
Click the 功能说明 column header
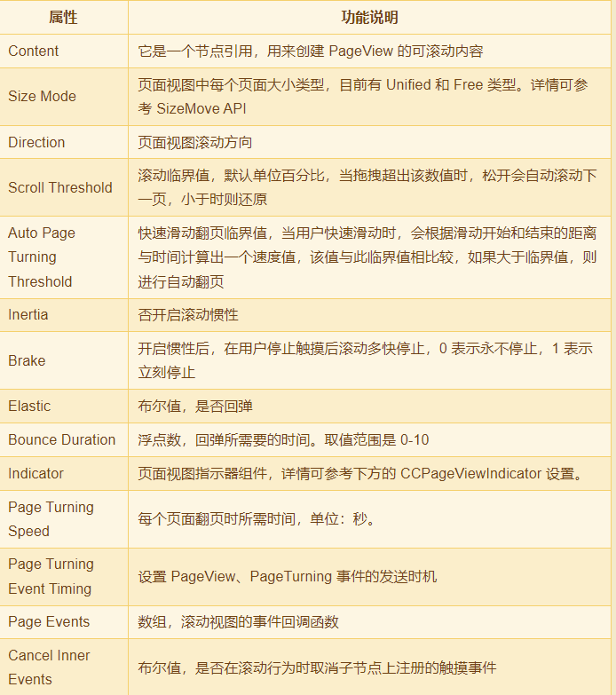[369, 17]
